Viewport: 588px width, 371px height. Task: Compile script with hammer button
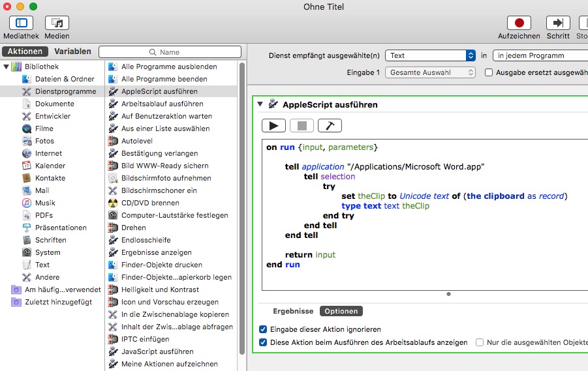pyautogui.click(x=330, y=126)
